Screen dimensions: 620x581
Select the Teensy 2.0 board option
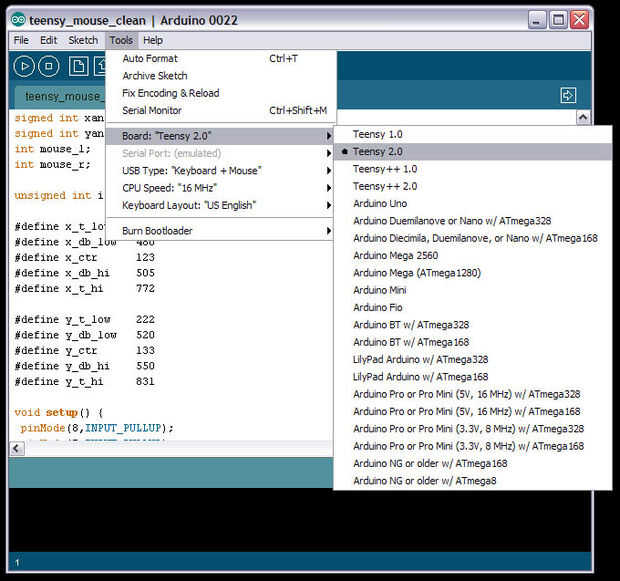coord(473,152)
